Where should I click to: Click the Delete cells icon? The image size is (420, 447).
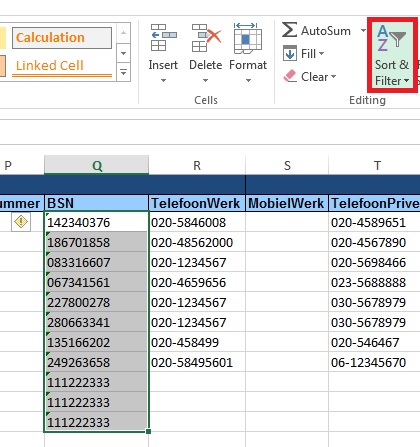point(206,38)
